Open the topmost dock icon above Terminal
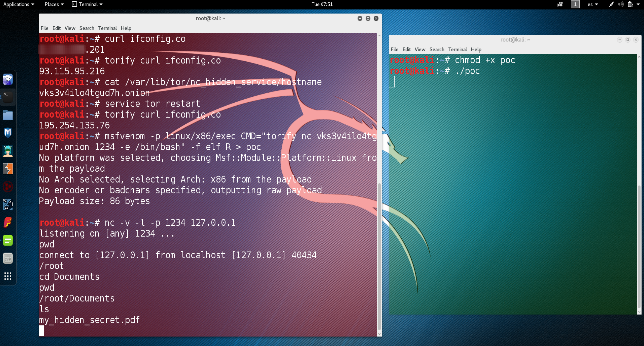The width and height of the screenshot is (644, 346). click(x=8, y=79)
